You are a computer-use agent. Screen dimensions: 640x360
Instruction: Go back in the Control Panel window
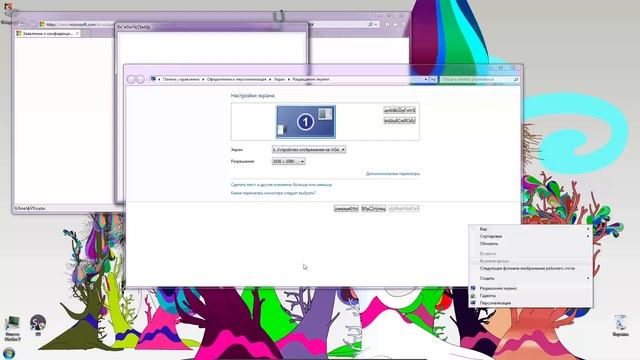(x=131, y=79)
